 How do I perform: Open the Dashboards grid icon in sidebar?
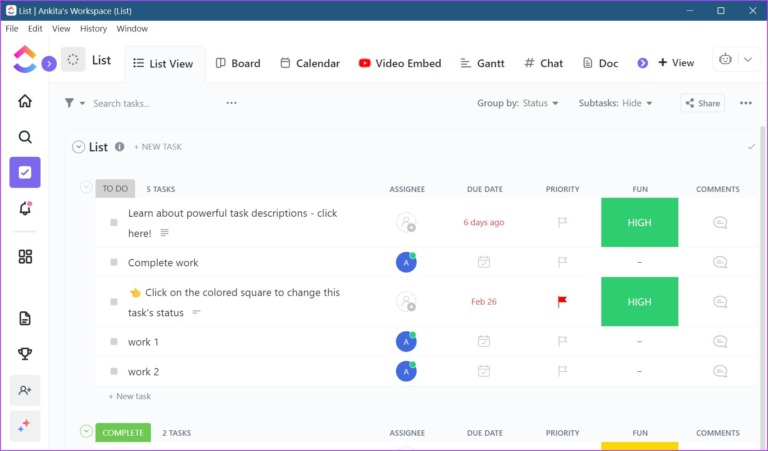click(25, 257)
